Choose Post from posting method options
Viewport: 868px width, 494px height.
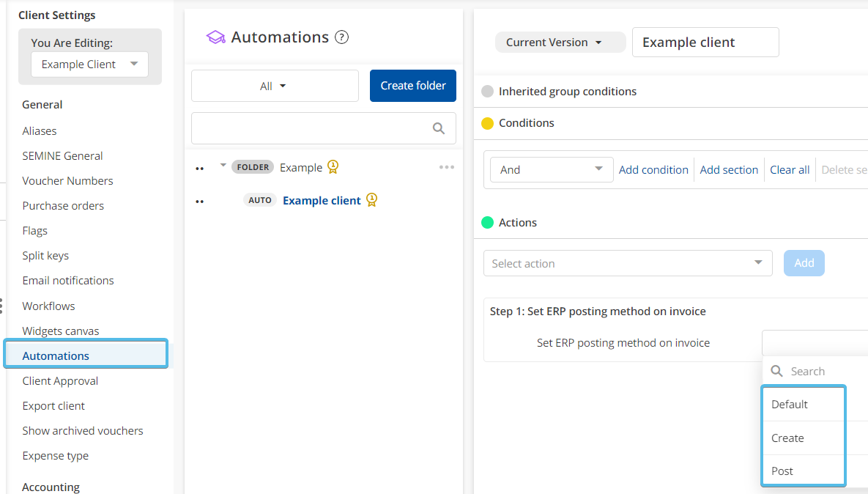(782, 471)
